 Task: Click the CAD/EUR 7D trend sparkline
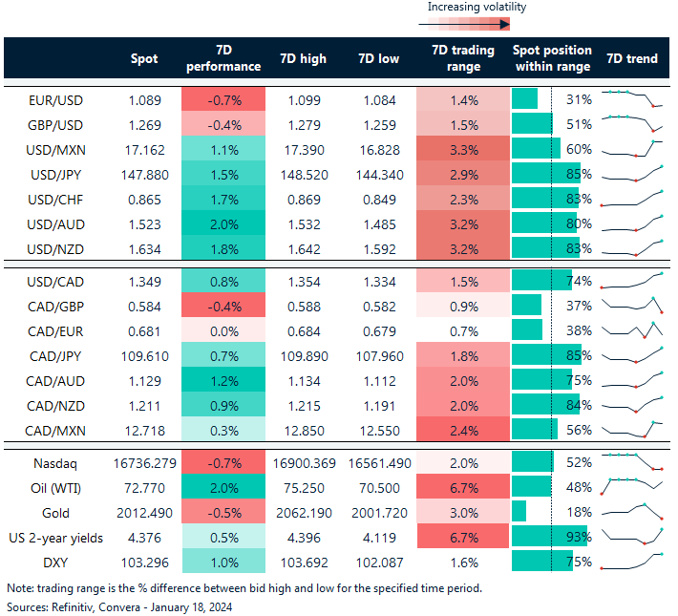click(x=631, y=330)
